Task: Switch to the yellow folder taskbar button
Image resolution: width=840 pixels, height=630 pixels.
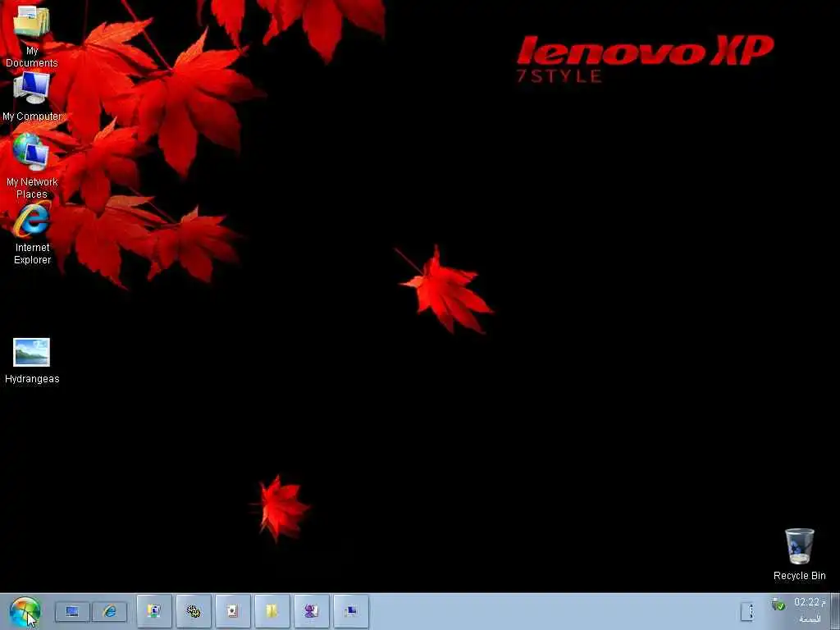Action: coord(272,610)
